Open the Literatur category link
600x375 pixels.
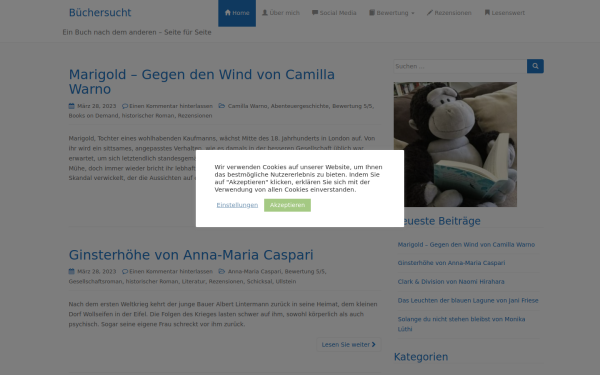click(x=193, y=282)
